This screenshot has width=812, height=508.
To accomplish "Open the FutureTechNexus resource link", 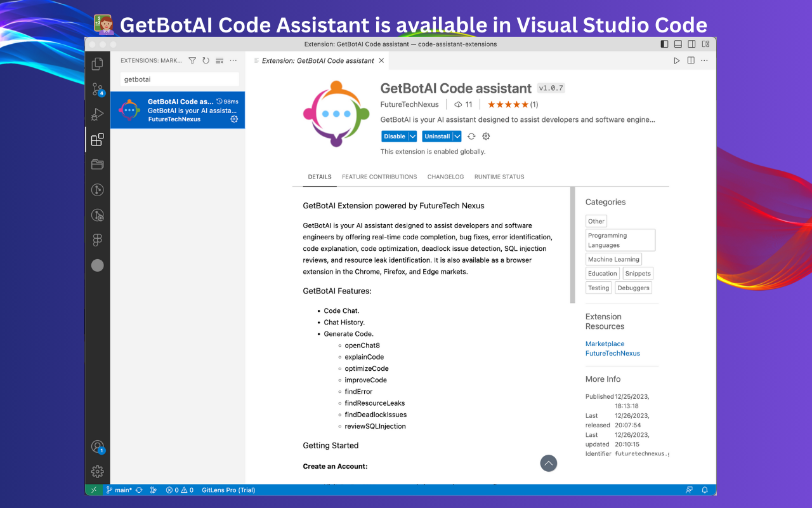I will [613, 353].
